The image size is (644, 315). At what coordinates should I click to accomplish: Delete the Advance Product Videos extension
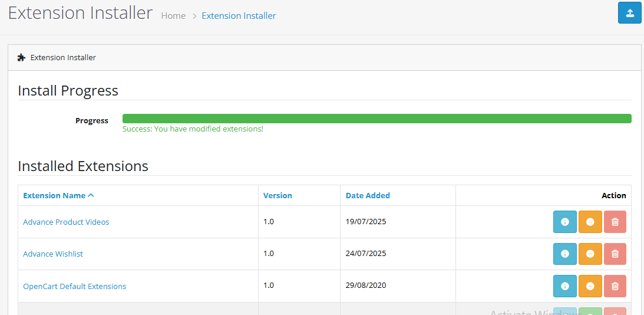[615, 222]
